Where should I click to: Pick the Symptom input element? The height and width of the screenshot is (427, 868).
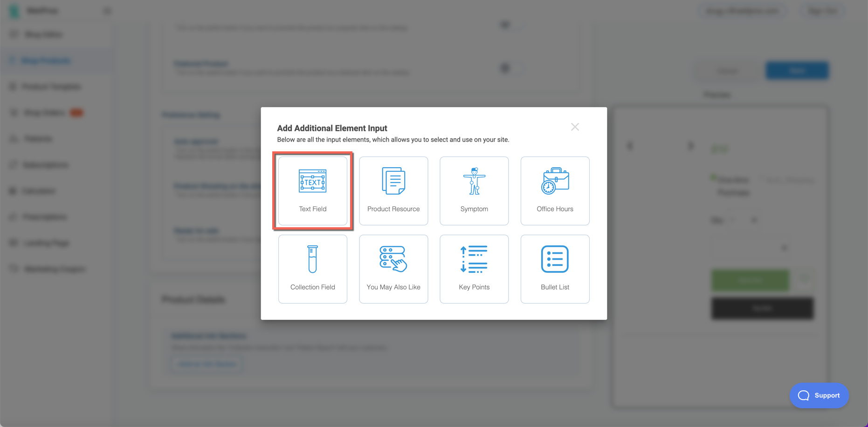474,191
